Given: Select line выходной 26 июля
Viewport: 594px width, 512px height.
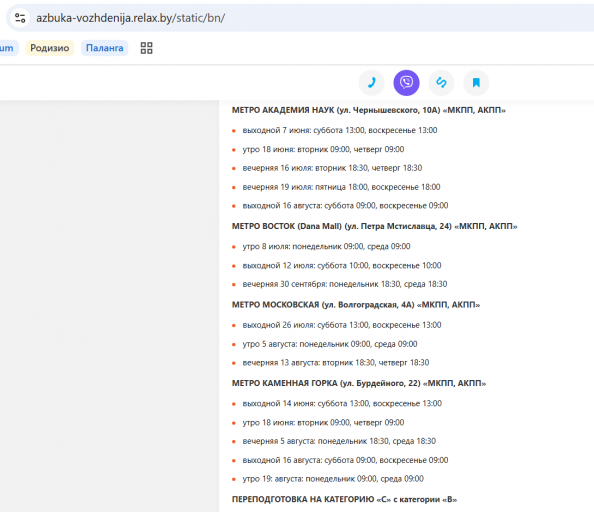Looking at the screenshot, I should pyautogui.click(x=342, y=325).
